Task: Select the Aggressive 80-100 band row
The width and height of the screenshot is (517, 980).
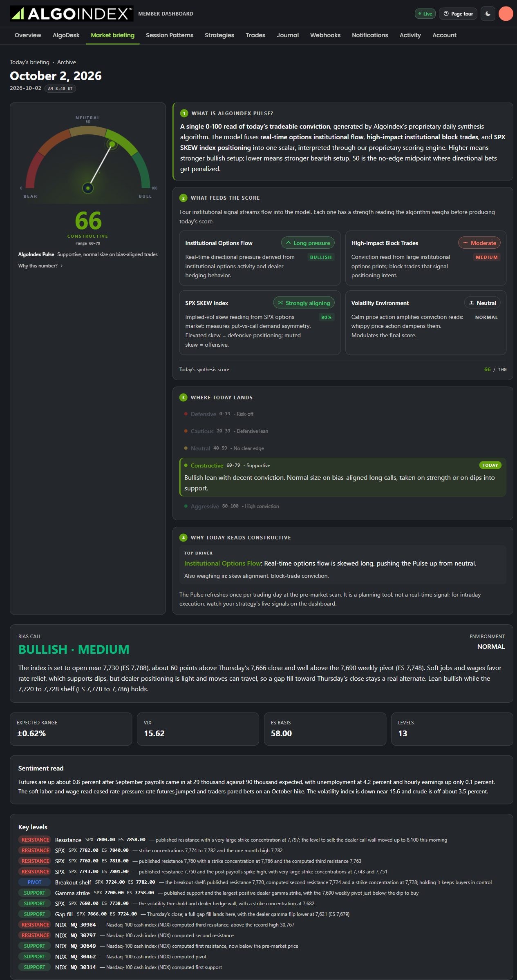Action: [x=342, y=506]
